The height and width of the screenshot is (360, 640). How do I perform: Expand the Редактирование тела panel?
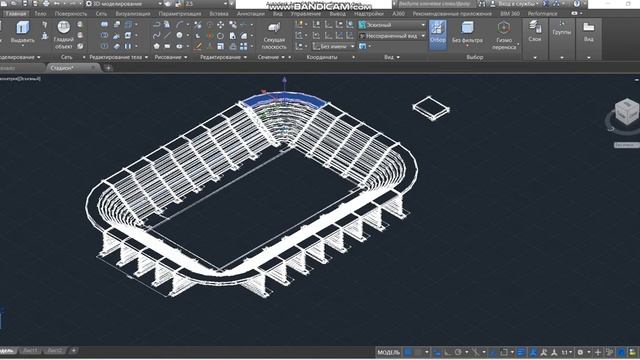click(118, 57)
